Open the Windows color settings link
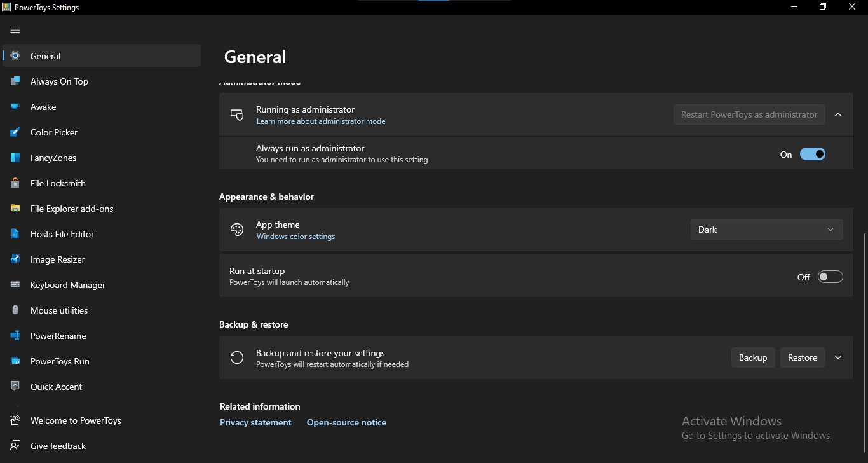 click(295, 237)
